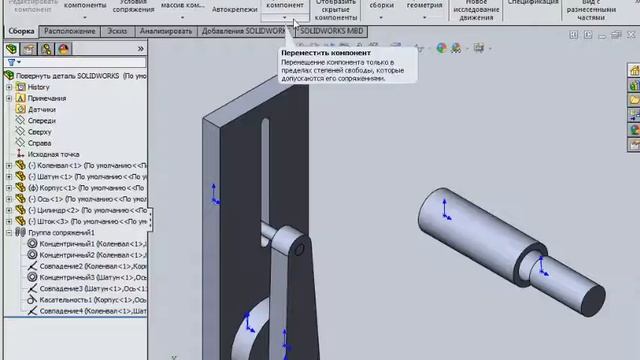The image size is (640, 360).
Task: Open the insert components dropdown arrow
Action: click(85, 18)
